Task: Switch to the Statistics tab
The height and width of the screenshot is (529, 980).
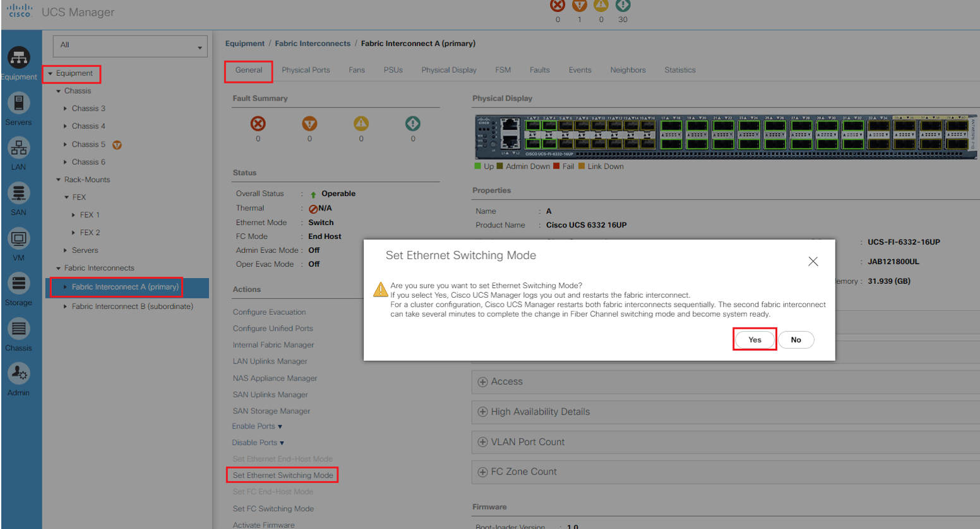Action: click(x=680, y=70)
